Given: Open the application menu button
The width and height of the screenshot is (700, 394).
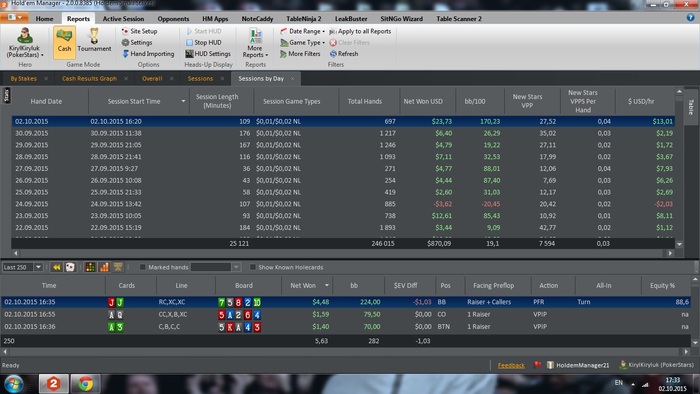Looking at the screenshot, I should pos(14,17).
